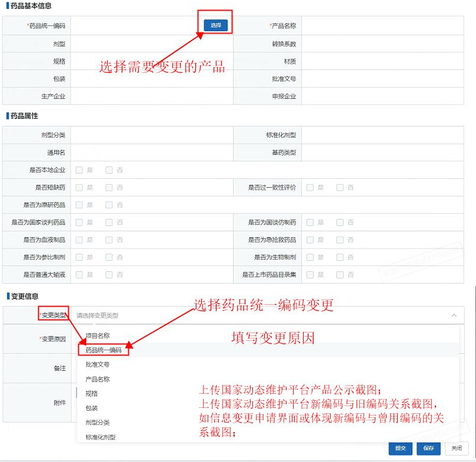
Task: Choose 产品名称 in the dropdown list
Action: coord(98,380)
